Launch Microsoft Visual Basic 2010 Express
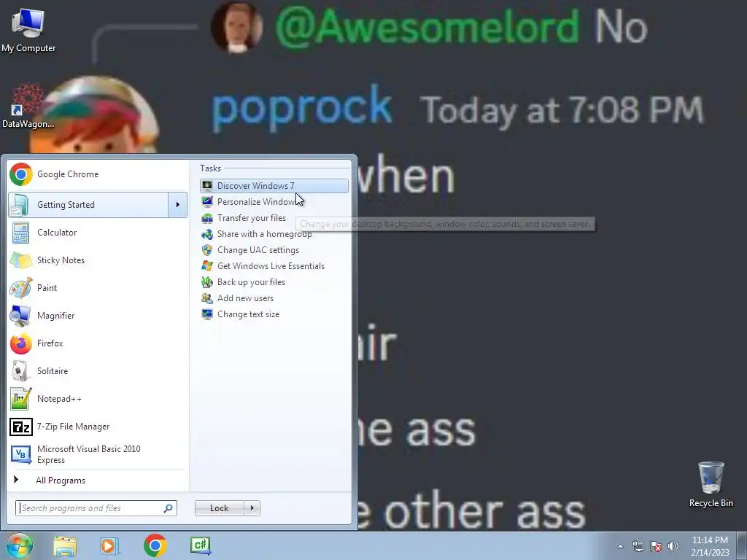Image resolution: width=747 pixels, height=560 pixels. [97, 454]
